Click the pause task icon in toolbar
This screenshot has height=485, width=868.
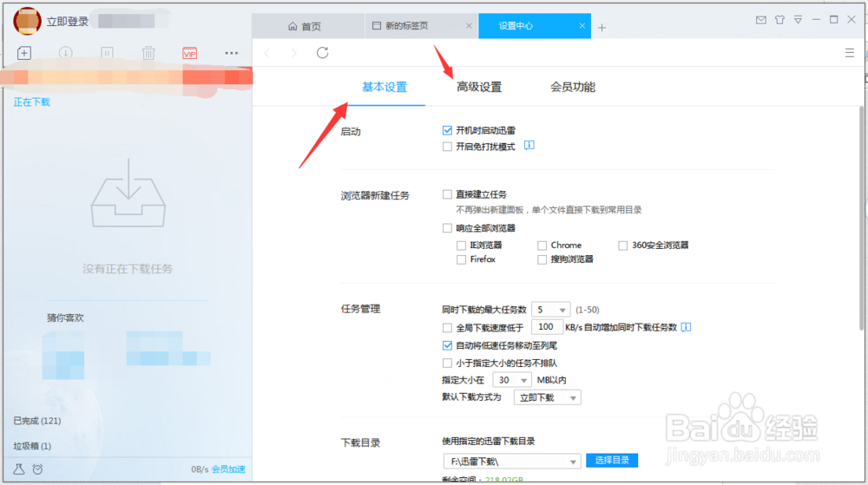click(x=107, y=53)
